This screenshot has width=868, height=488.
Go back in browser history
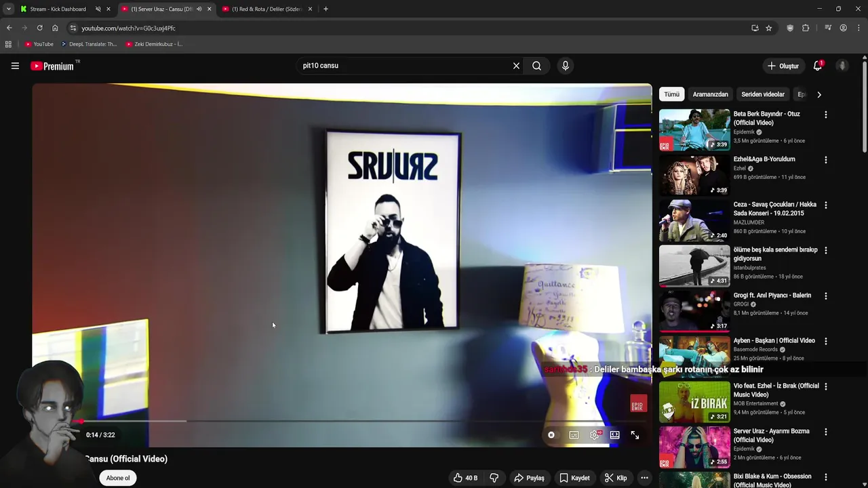(x=9, y=28)
